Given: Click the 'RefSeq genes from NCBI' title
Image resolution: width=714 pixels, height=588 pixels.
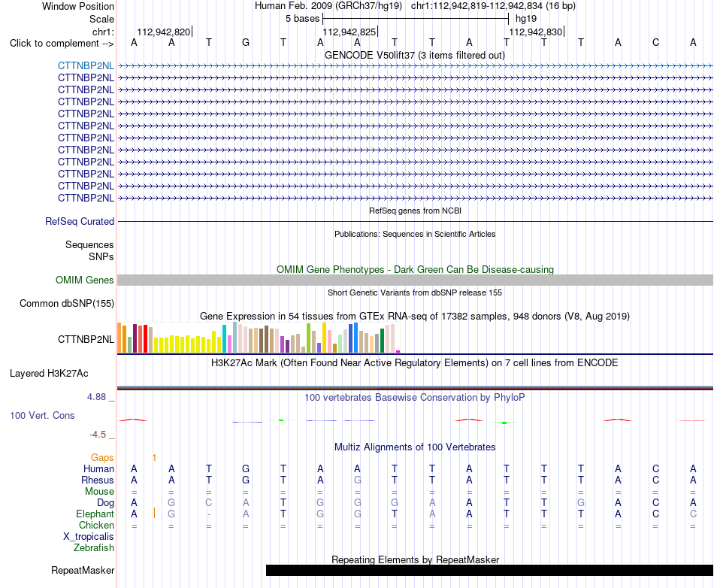Looking at the screenshot, I should [x=415, y=211].
